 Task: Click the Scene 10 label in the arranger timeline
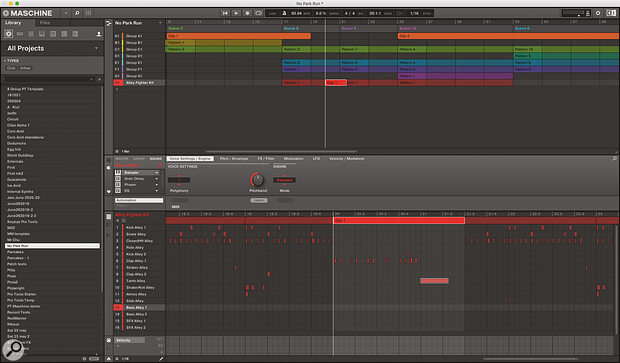(407, 28)
